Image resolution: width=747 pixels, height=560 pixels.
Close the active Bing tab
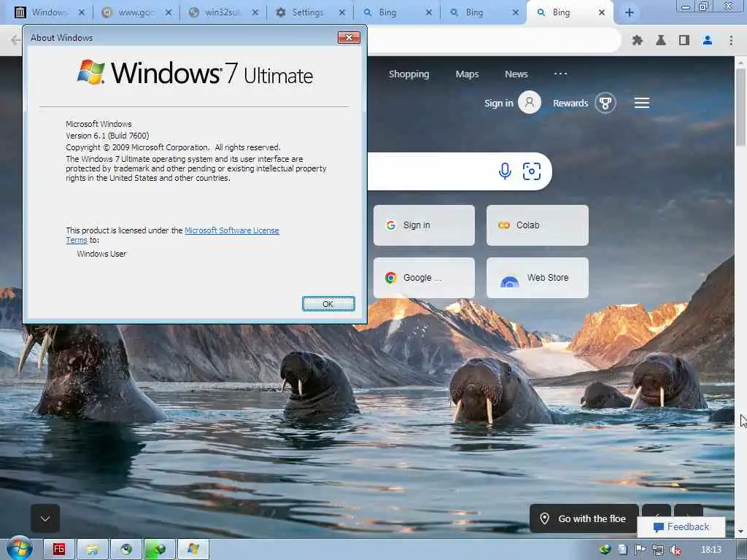tap(602, 13)
